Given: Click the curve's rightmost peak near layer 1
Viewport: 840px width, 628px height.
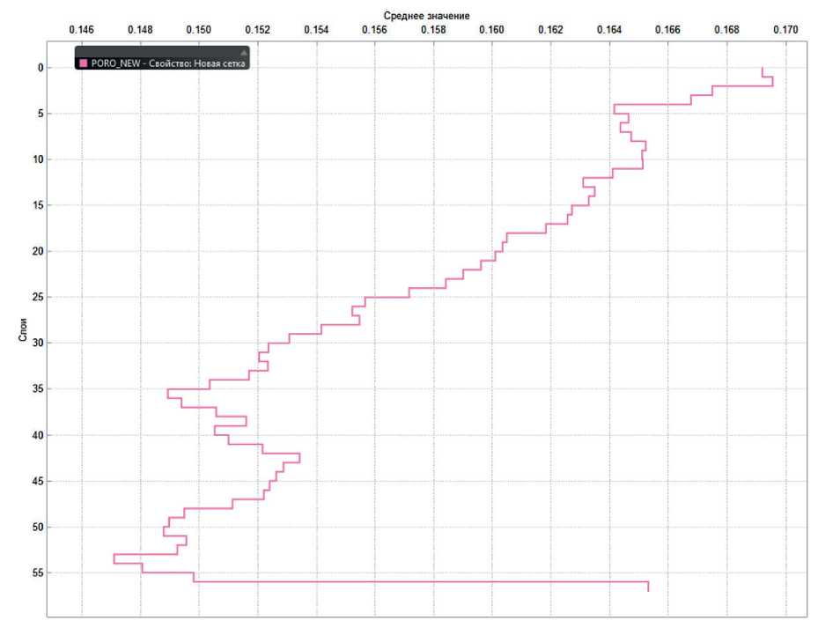Looking at the screenshot, I should tap(772, 81).
